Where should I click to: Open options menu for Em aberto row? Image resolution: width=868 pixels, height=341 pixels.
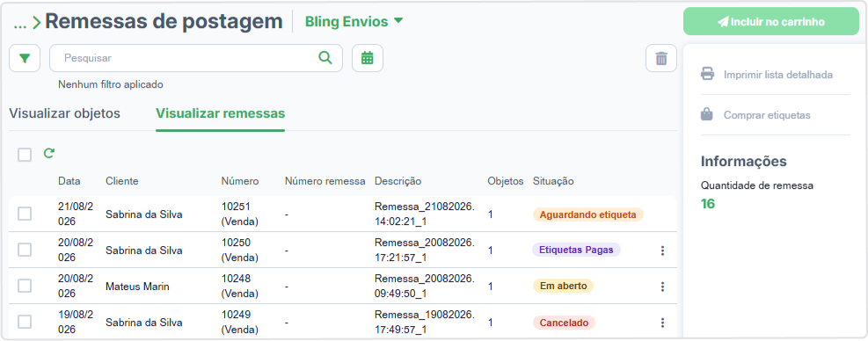click(662, 287)
